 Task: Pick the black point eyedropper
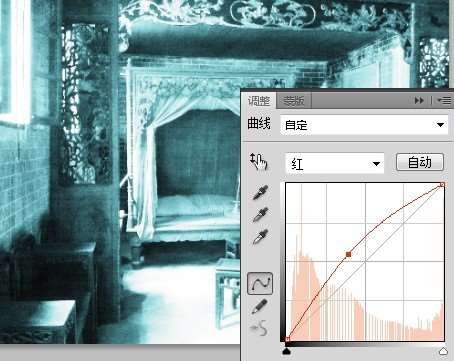click(x=260, y=193)
